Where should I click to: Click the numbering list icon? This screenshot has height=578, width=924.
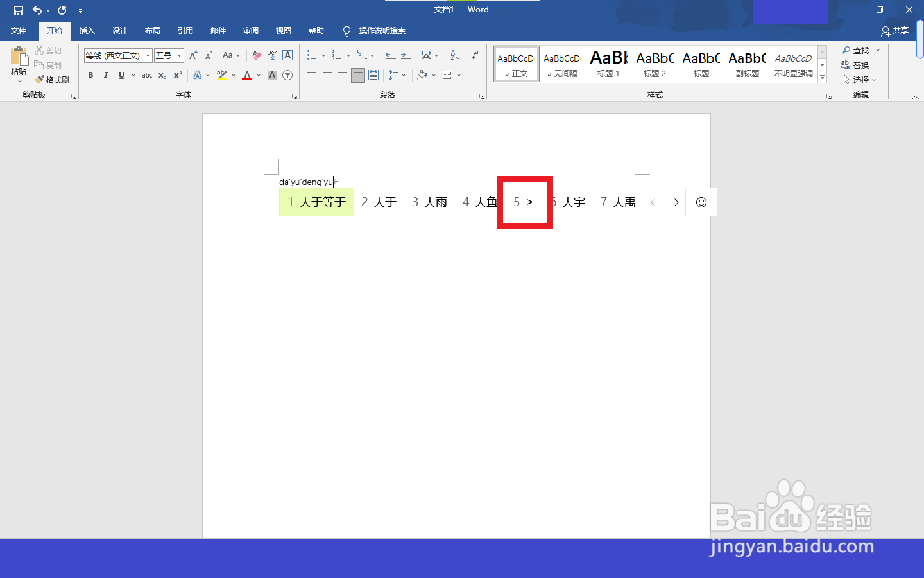click(337, 56)
